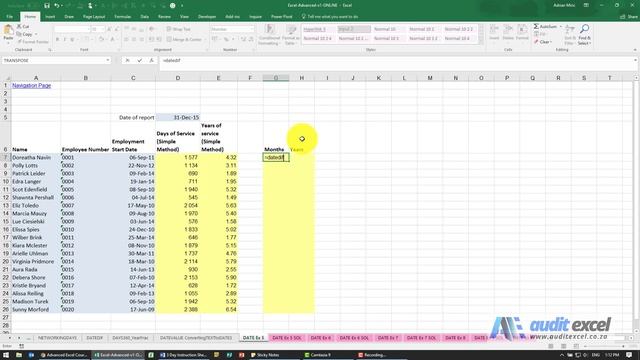This screenshot has width=640, height=360.
Task: Click percent style in Number group
Action: click(x=226, y=40)
